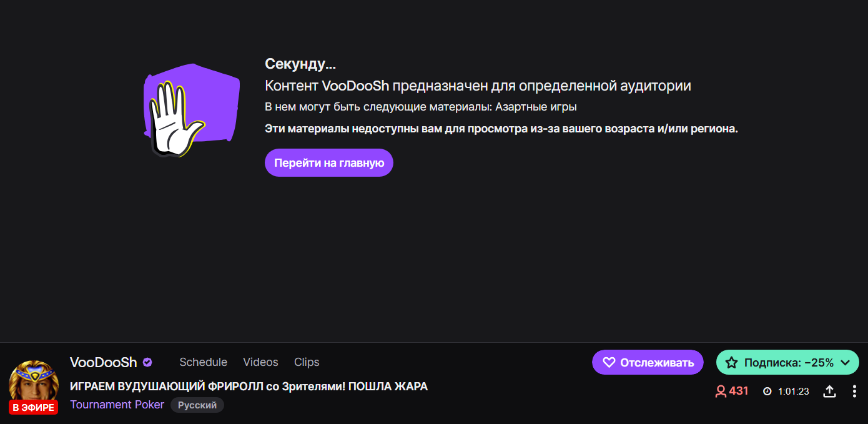Image resolution: width=868 pixels, height=424 pixels.
Task: Expand the Подписка −25% dropdown chevron
Action: pyautogui.click(x=846, y=363)
